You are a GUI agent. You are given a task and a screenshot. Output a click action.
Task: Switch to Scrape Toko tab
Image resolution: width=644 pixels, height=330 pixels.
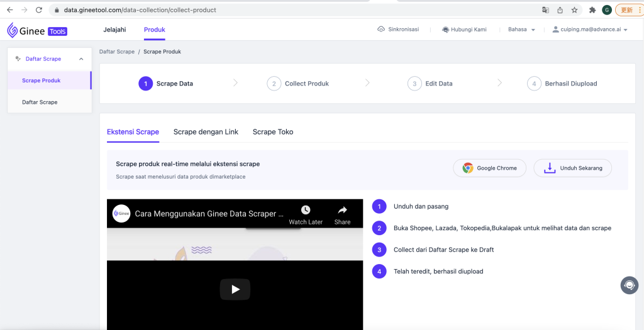[273, 132]
